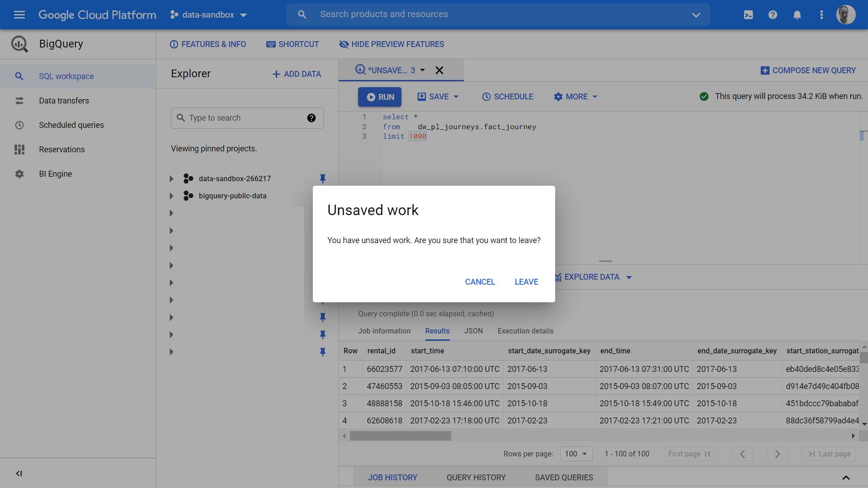Switch to JSON tab

tap(473, 331)
